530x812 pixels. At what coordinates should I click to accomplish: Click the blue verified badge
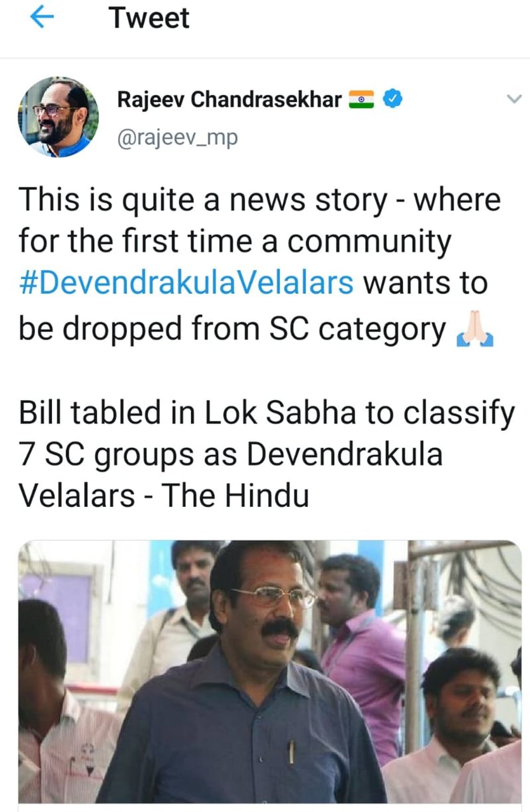(392, 99)
